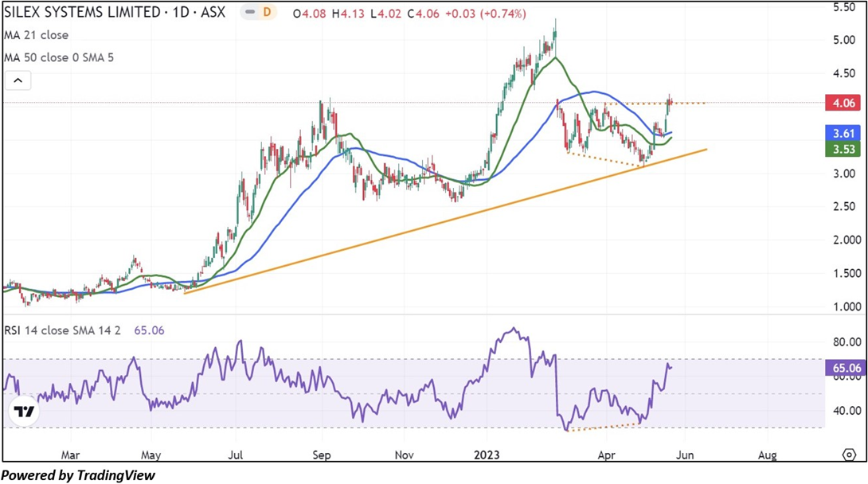868x484 pixels.
Task: Click the Sep label on time axis
Action: [321, 455]
